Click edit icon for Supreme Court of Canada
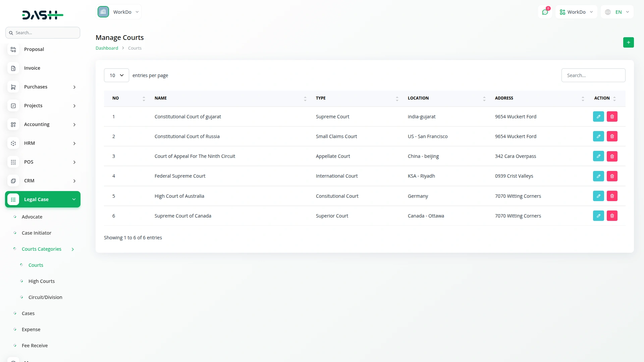 [x=598, y=216]
